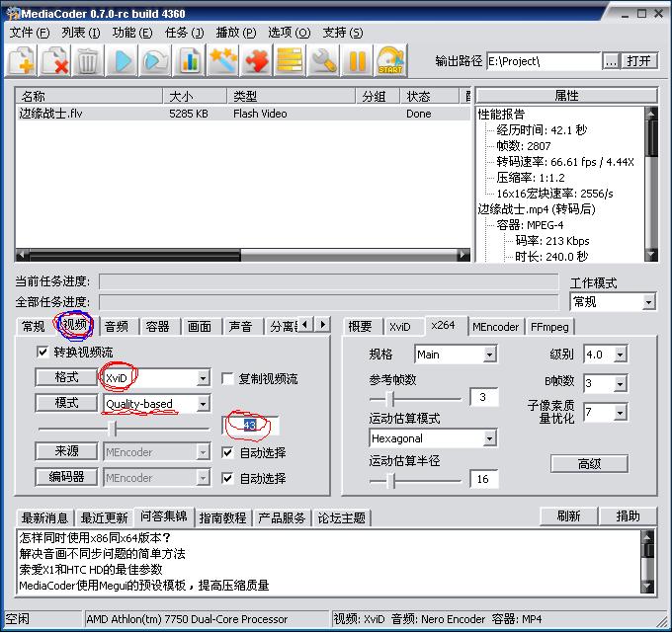Open the bar chart statistics icon
The width and height of the screenshot is (672, 633).
190,61
